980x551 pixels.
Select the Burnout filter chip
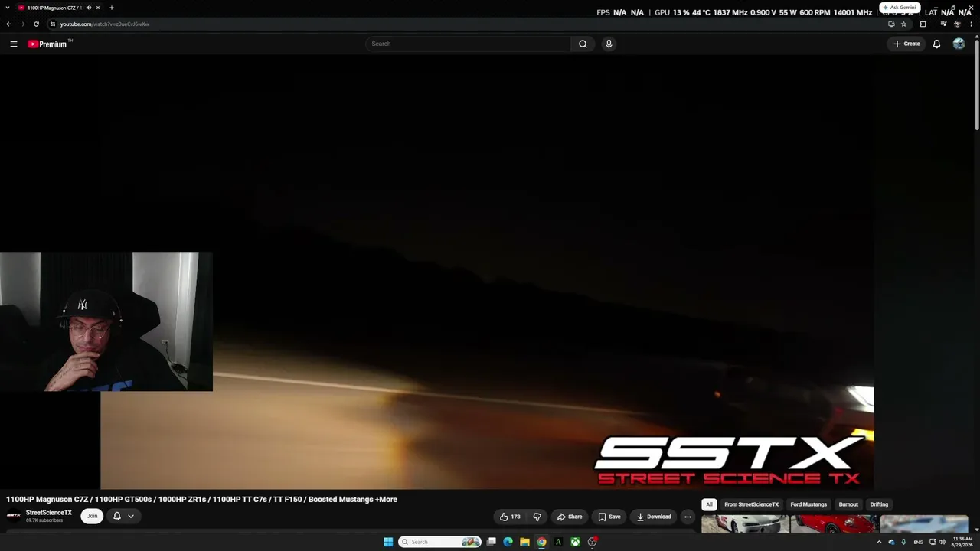pyautogui.click(x=848, y=504)
